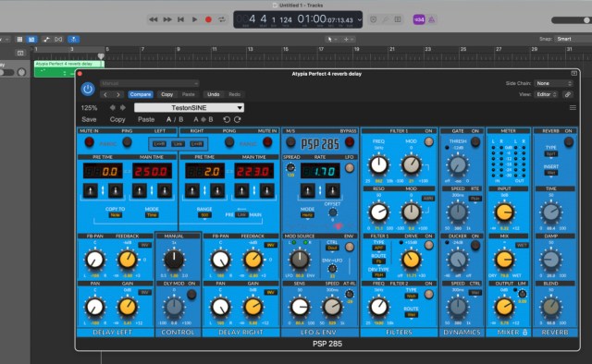This screenshot has width=592, height=364.
Task: Open the right delay RANGE selector
Action: [204, 215]
